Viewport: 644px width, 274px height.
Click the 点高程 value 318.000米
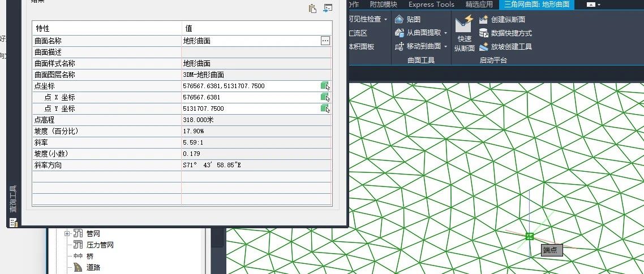pyautogui.click(x=198, y=120)
